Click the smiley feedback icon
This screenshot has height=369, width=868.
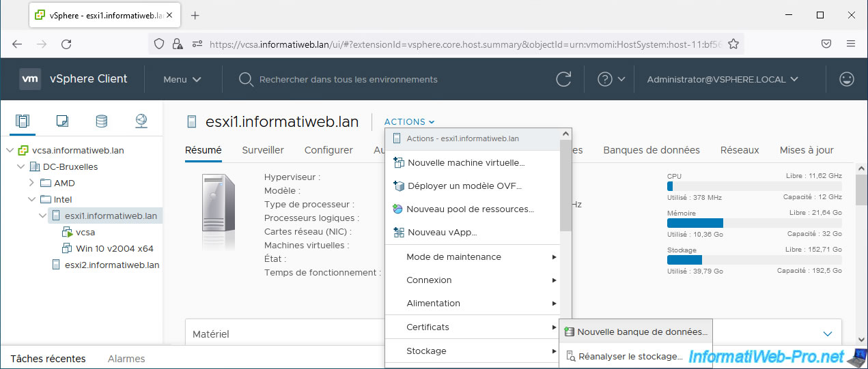(x=847, y=79)
